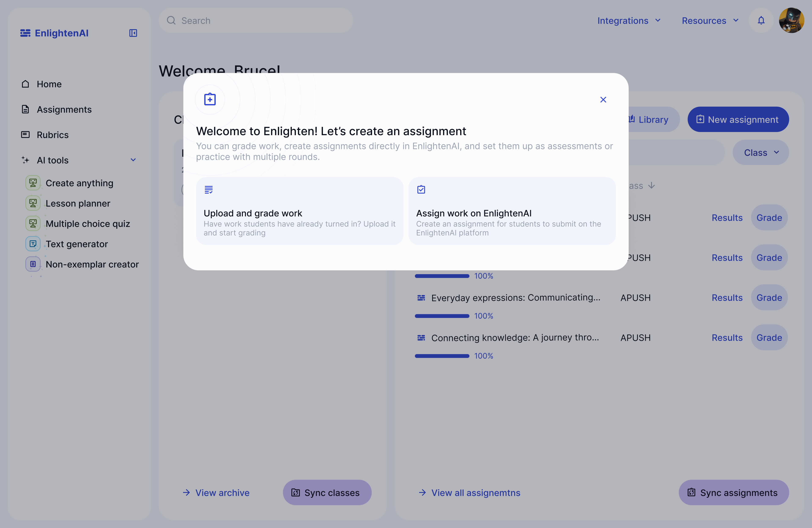
Task: Open the Rubrics panel
Action: [52, 135]
